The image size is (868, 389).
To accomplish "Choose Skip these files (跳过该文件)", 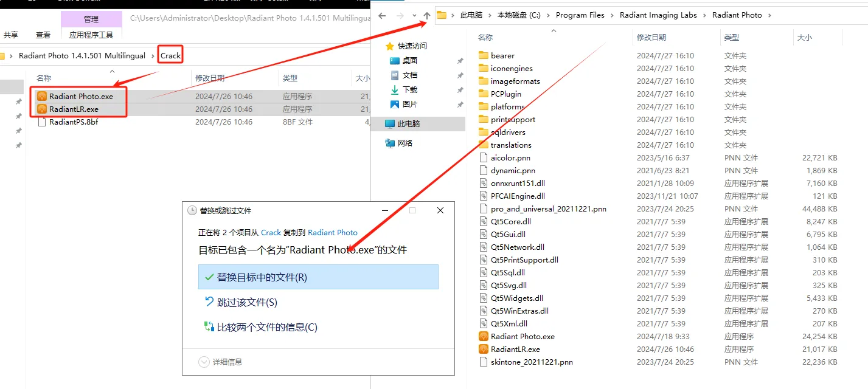I will coord(247,302).
